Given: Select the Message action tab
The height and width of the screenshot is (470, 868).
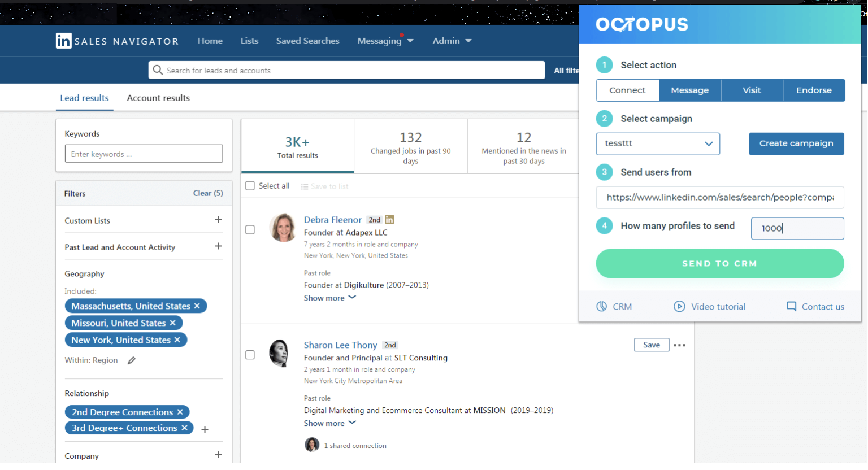Looking at the screenshot, I should [690, 90].
